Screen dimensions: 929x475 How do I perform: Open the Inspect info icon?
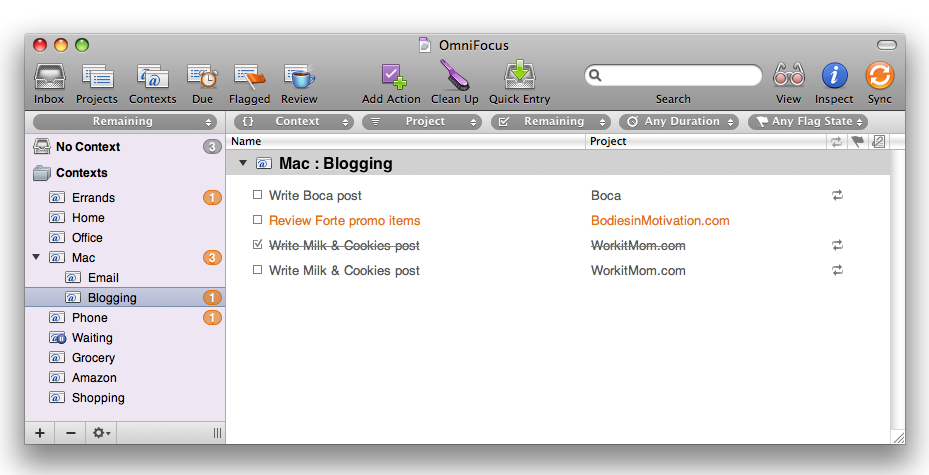834,76
